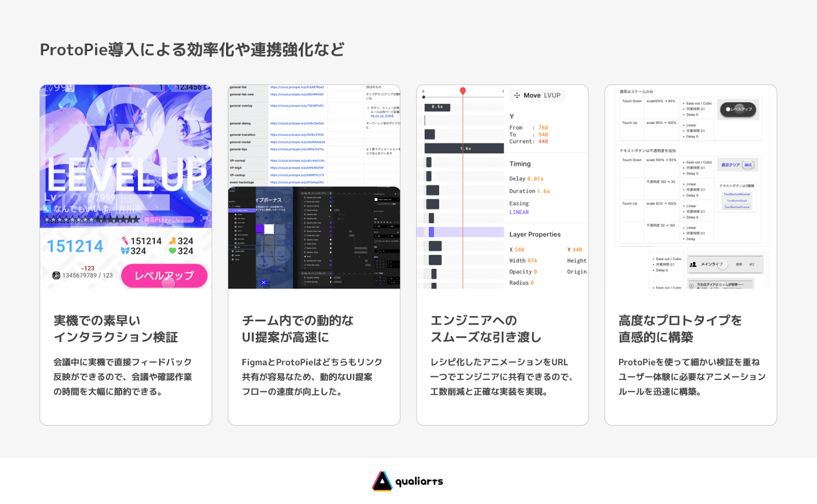Select the LINEAR easing value
Viewport: 817px width, 504px height.
tap(519, 212)
